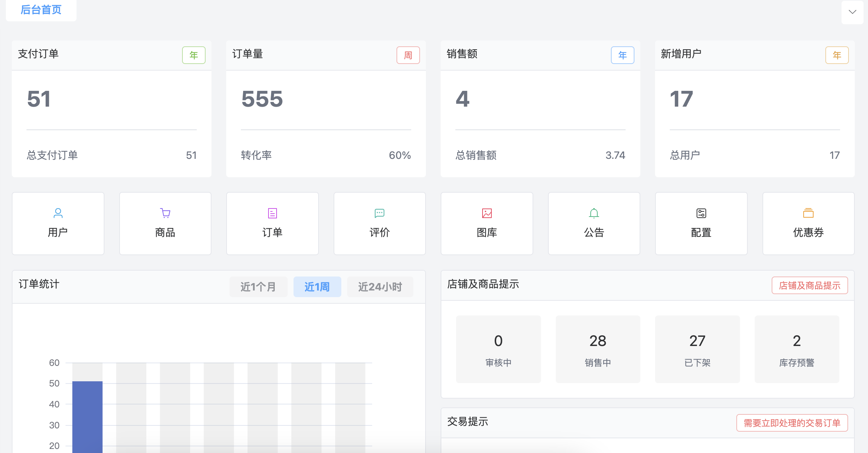The width and height of the screenshot is (868, 453).
Task: Click the 转化率 label
Action: coord(256,155)
